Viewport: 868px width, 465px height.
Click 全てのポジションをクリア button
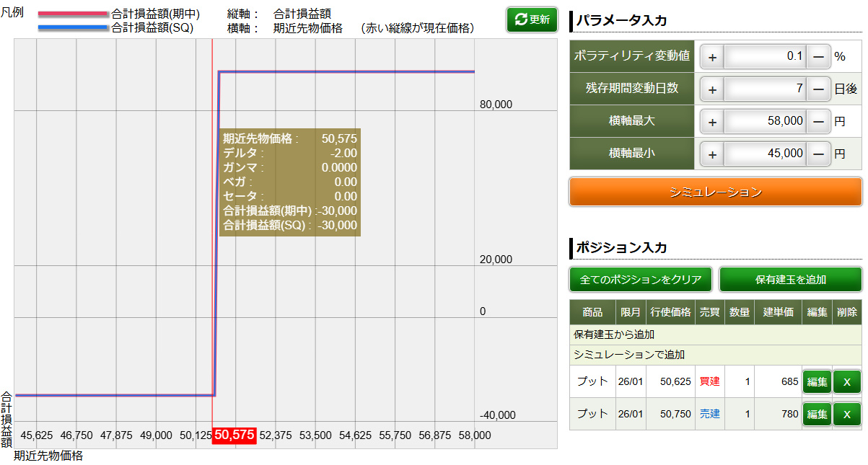tap(641, 279)
